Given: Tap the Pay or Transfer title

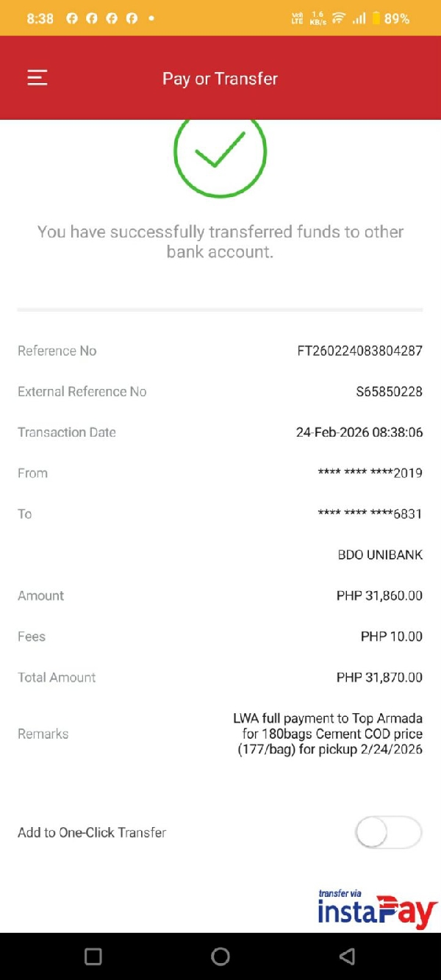Looking at the screenshot, I should (x=220, y=79).
